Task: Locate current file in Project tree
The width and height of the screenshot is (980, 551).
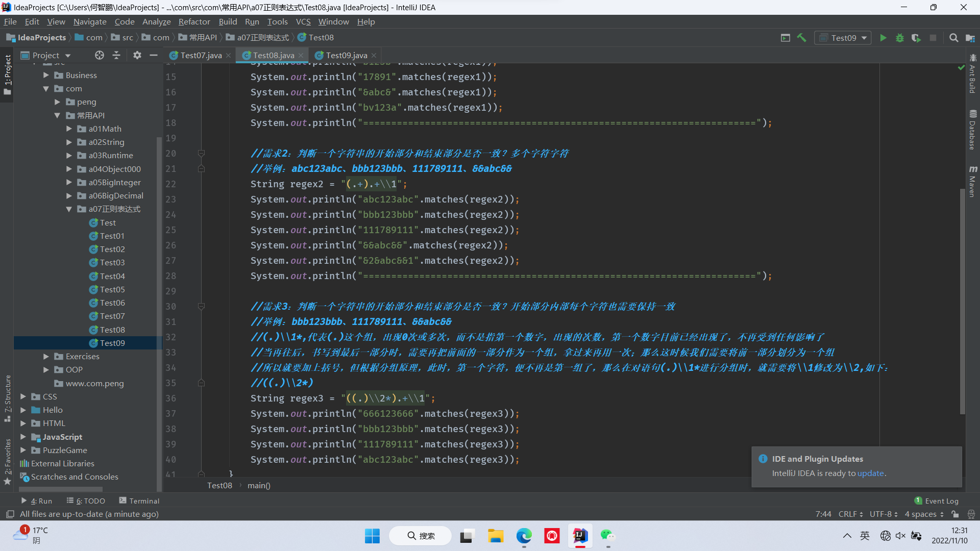Action: (x=100, y=55)
